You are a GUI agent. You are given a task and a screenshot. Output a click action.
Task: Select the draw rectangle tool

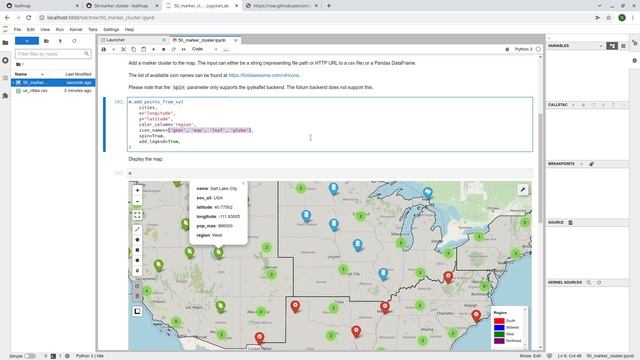tap(137, 250)
